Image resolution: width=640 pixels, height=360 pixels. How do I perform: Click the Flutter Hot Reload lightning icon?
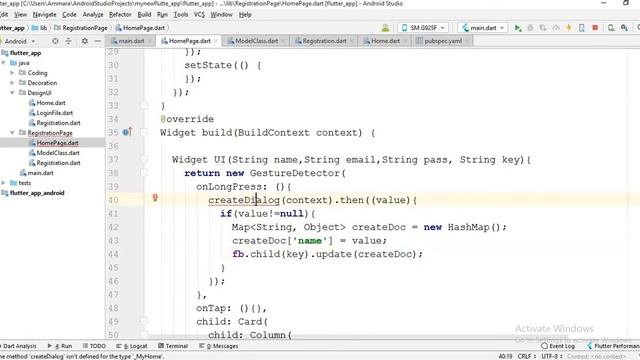tap(569, 28)
